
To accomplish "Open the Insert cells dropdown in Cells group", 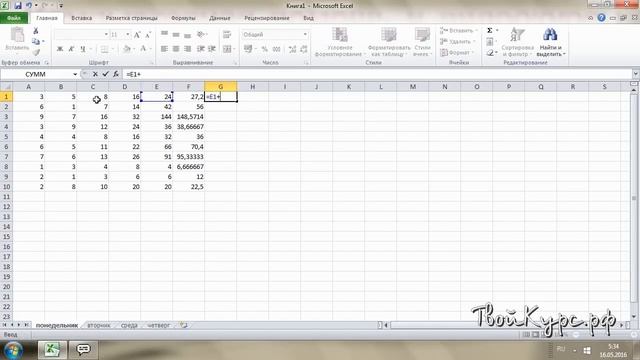I will tap(459, 31).
